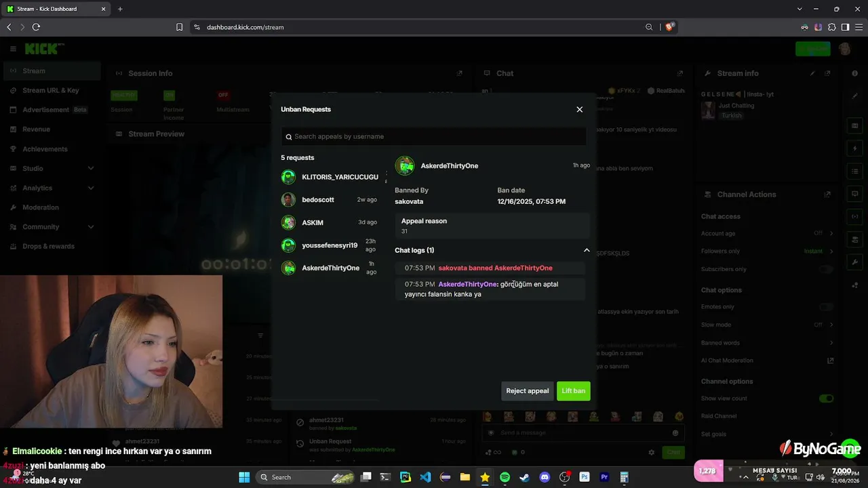Open the emoji picker in chat input
This screenshot has width=868, height=488.
(675, 433)
